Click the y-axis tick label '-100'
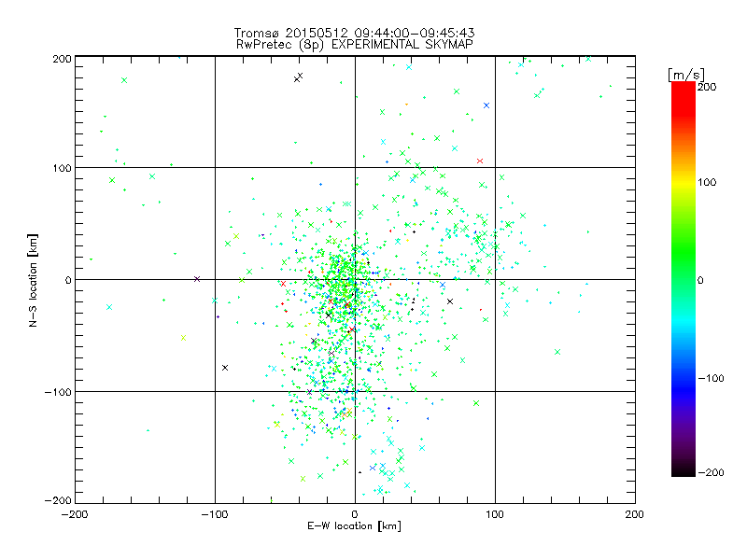This screenshot has width=747, height=560. pos(58,392)
